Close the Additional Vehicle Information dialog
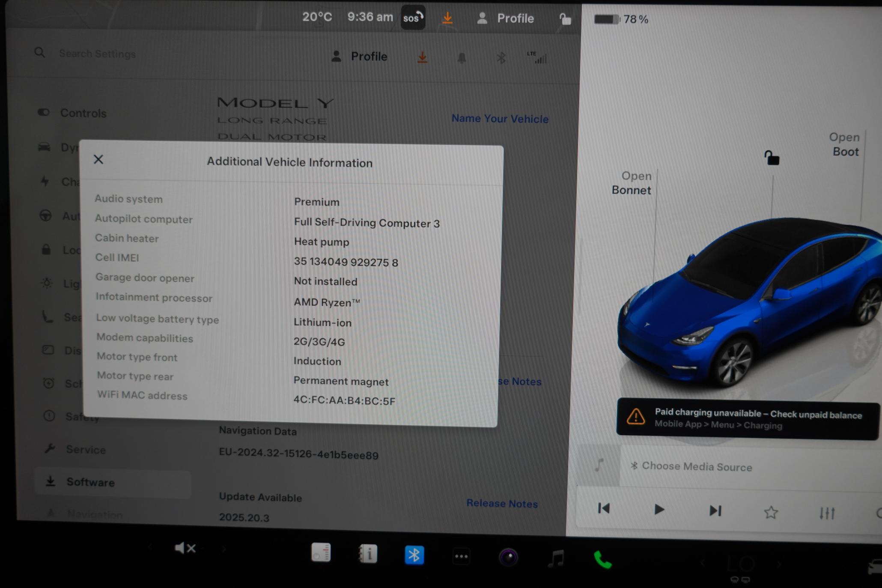Screen dimensions: 882x588 click(98, 159)
